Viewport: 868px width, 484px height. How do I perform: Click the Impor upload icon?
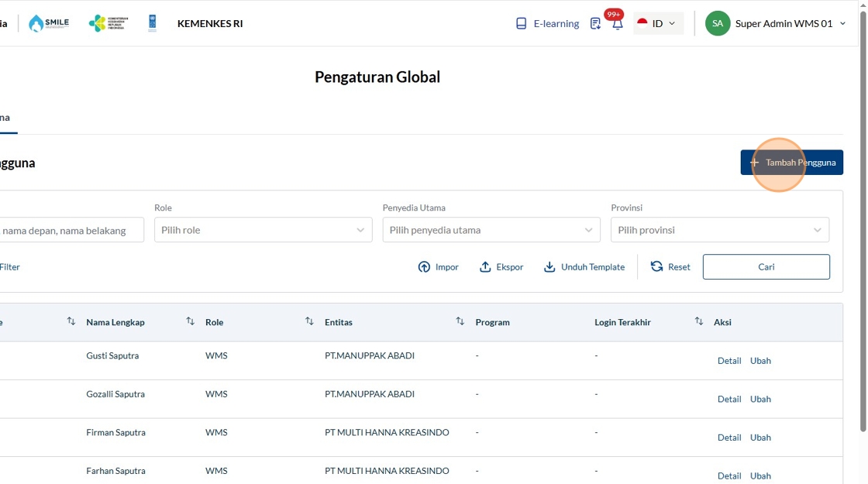pos(424,267)
